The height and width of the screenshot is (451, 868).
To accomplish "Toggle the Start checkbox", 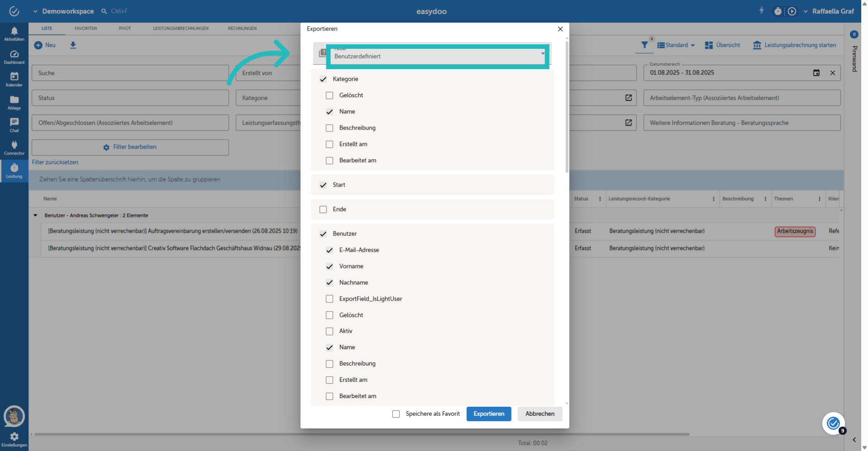I will click(323, 185).
